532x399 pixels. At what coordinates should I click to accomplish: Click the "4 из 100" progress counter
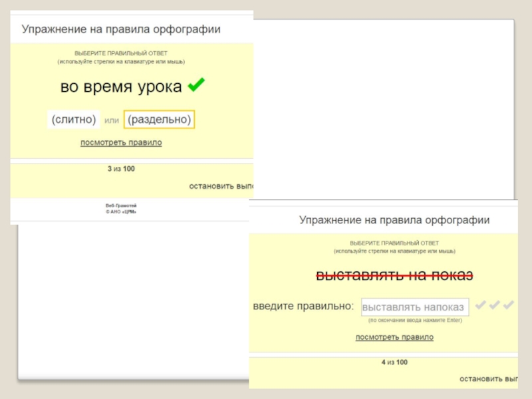(394, 362)
